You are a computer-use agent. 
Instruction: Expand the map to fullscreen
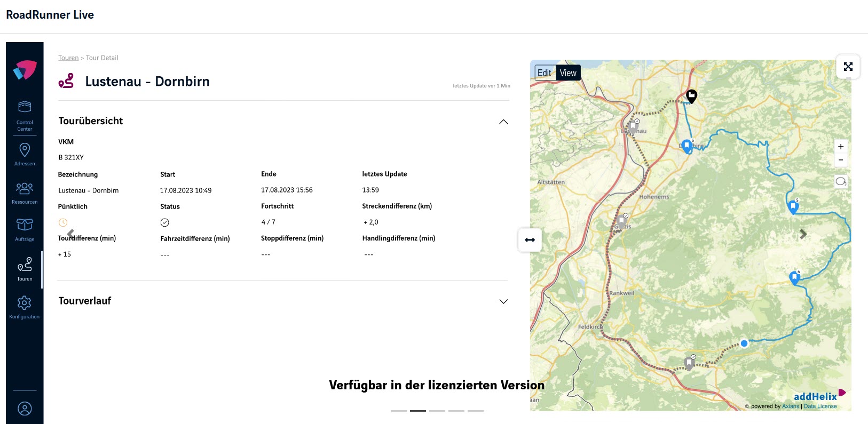pos(848,67)
